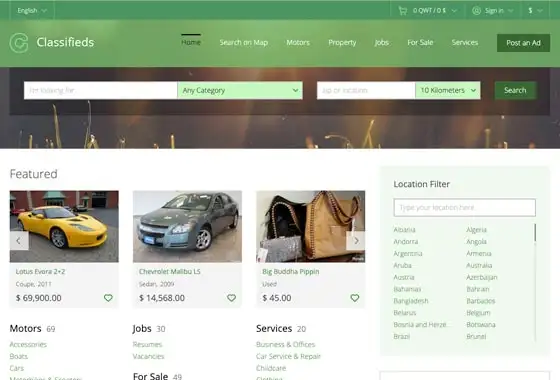Open the Jobs menu item
Screen dimensions: 560x380
coord(381,42)
